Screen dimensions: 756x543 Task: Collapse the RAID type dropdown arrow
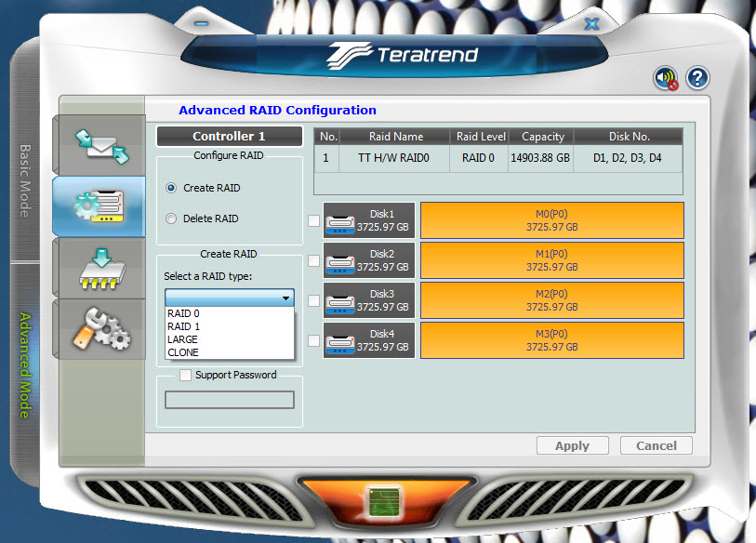pyautogui.click(x=285, y=298)
